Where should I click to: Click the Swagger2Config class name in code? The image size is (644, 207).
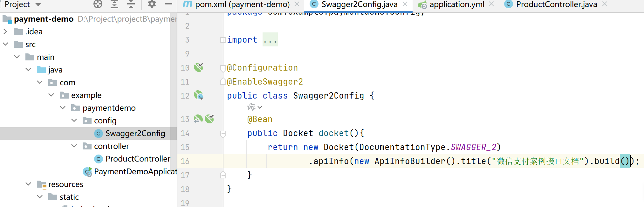(329, 96)
